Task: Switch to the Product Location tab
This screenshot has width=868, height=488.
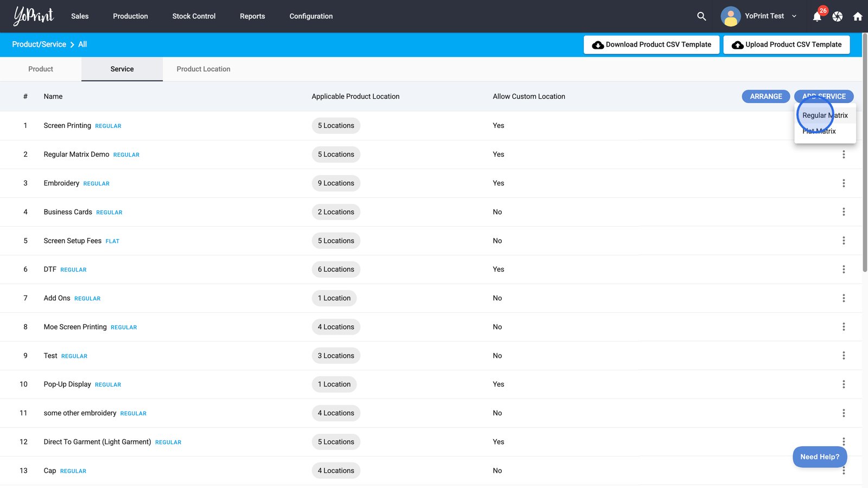Action: (x=203, y=69)
